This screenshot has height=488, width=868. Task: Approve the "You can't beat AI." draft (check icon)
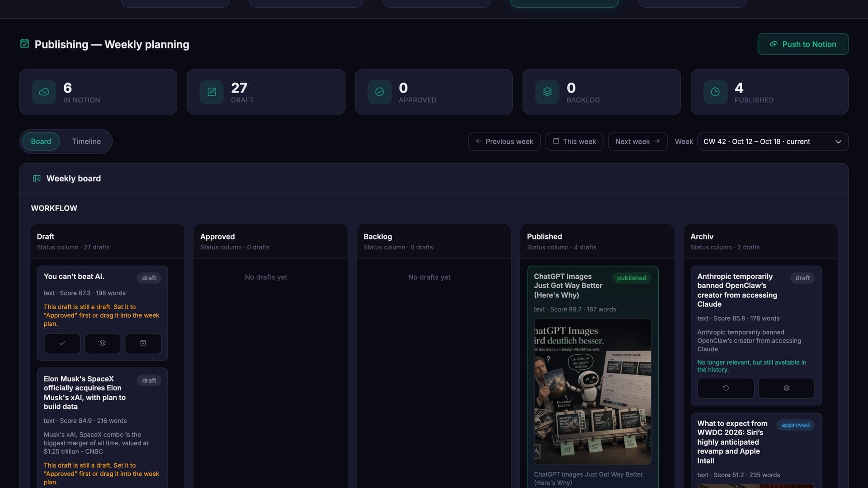62,343
